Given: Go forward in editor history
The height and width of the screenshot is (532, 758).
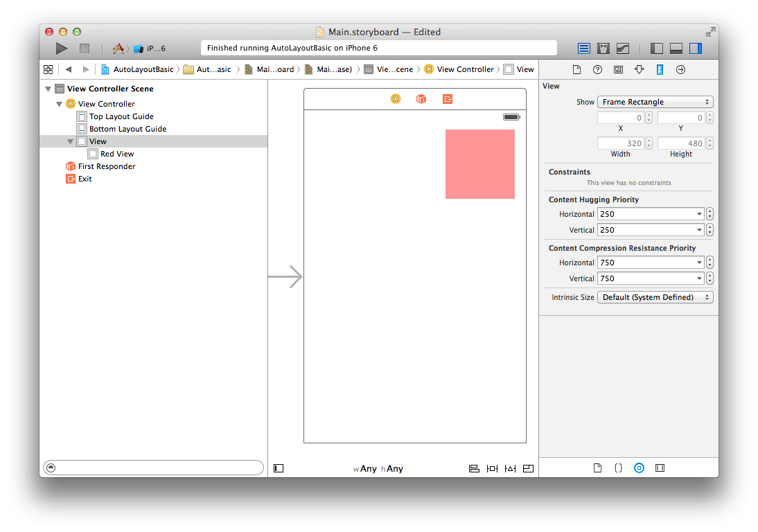Looking at the screenshot, I should (x=85, y=69).
